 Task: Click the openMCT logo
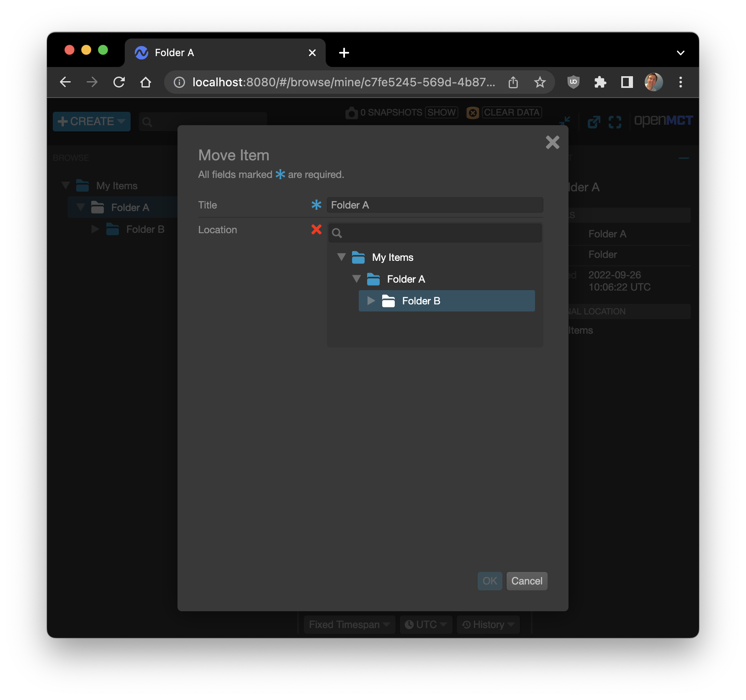coord(663,121)
